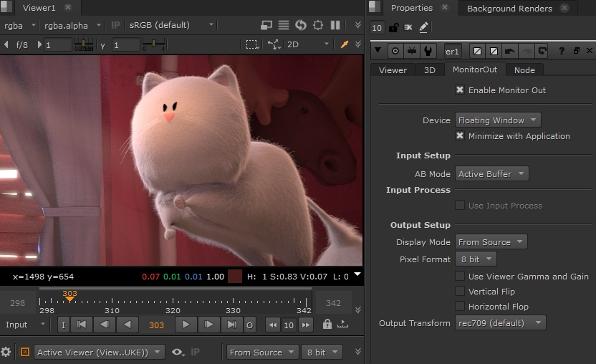Open the Display Mode From Source dropdown
Viewport: 596px width, 364px height.
(491, 242)
